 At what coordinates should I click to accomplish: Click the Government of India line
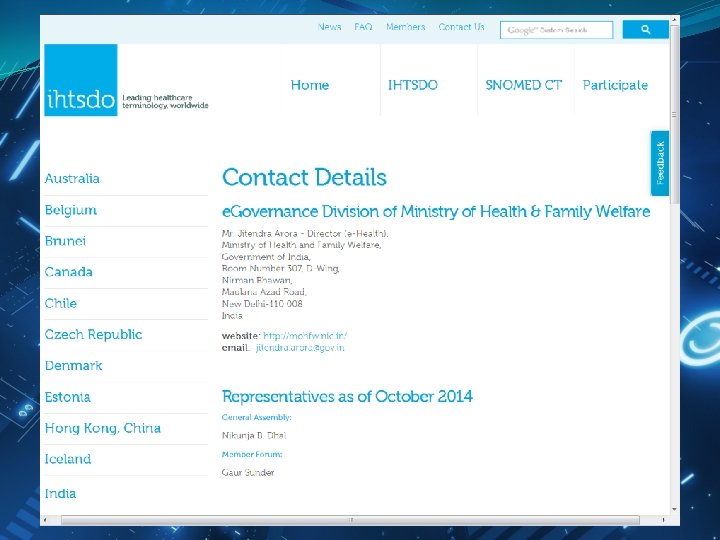[266, 257]
